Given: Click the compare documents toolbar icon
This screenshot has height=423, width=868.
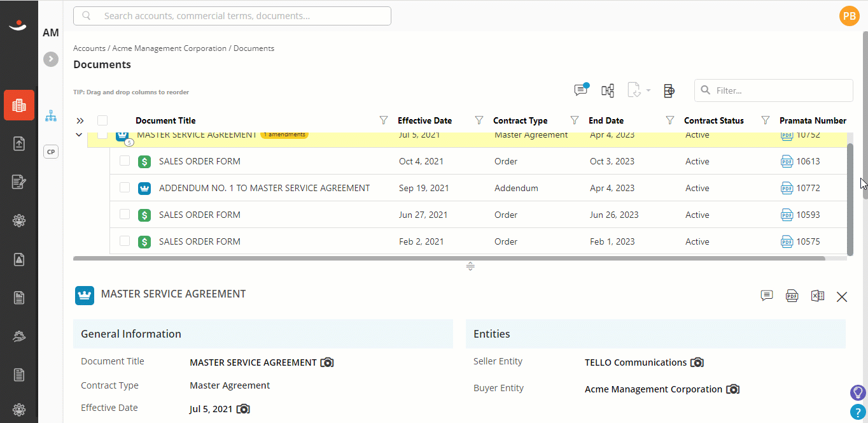Looking at the screenshot, I should [x=608, y=90].
